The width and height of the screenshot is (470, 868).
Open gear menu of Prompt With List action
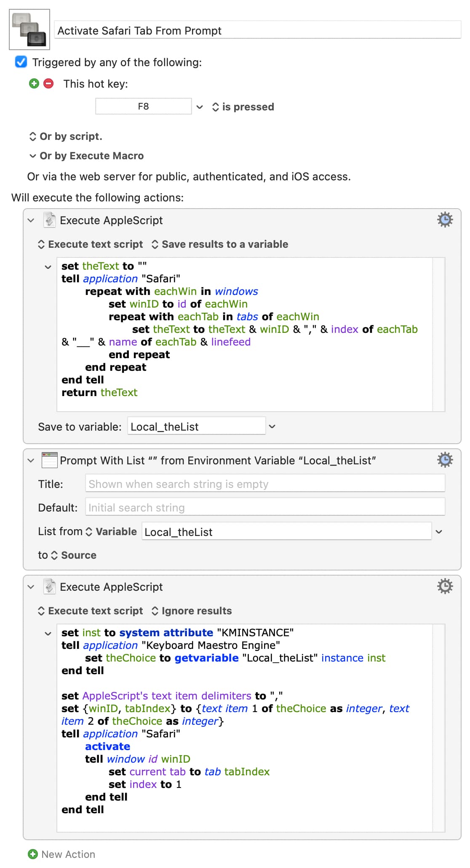(x=445, y=460)
